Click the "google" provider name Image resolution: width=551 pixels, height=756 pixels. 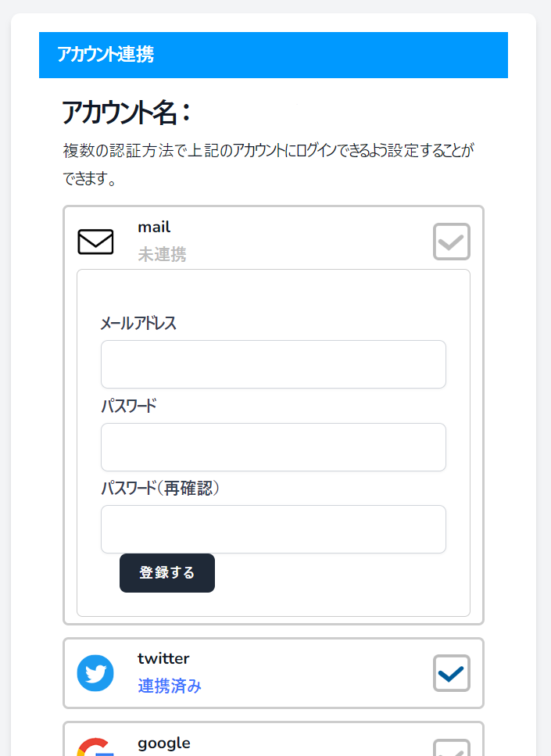click(x=163, y=743)
